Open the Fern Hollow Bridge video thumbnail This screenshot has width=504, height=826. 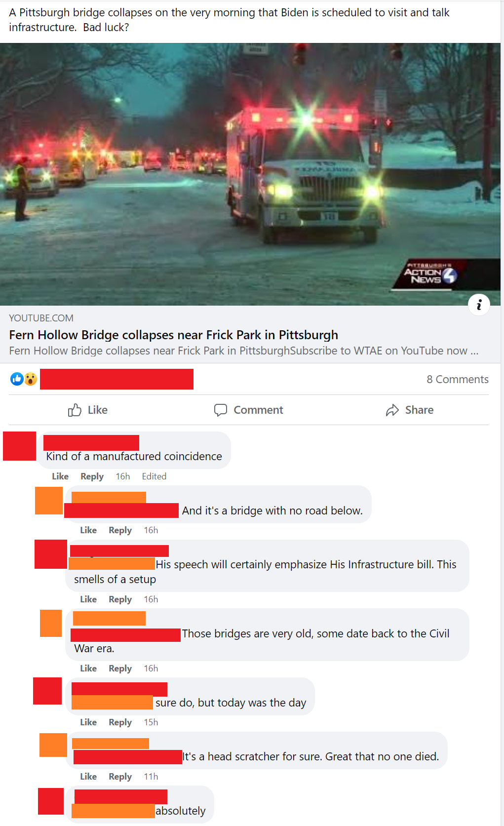point(250,174)
